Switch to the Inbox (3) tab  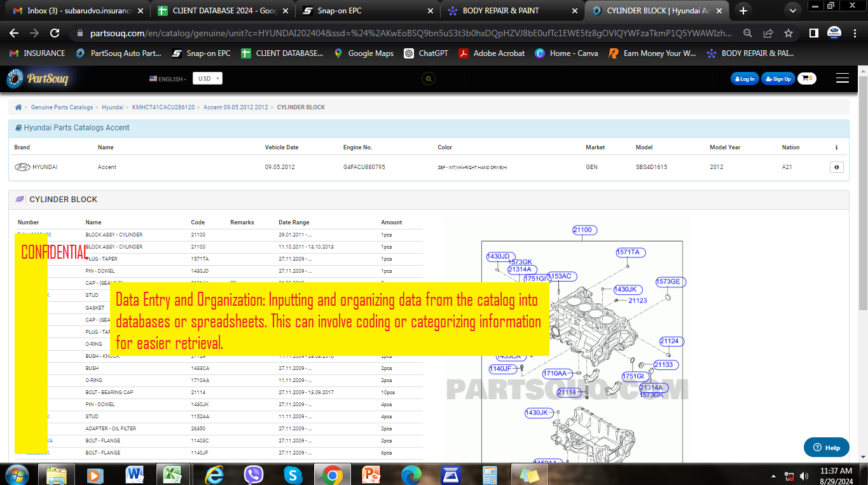(x=78, y=11)
